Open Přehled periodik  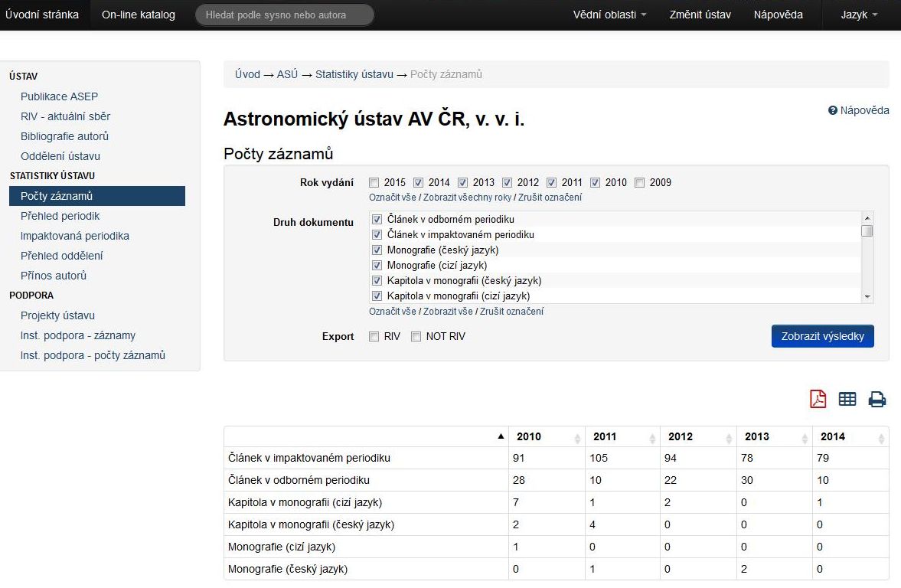(60, 216)
